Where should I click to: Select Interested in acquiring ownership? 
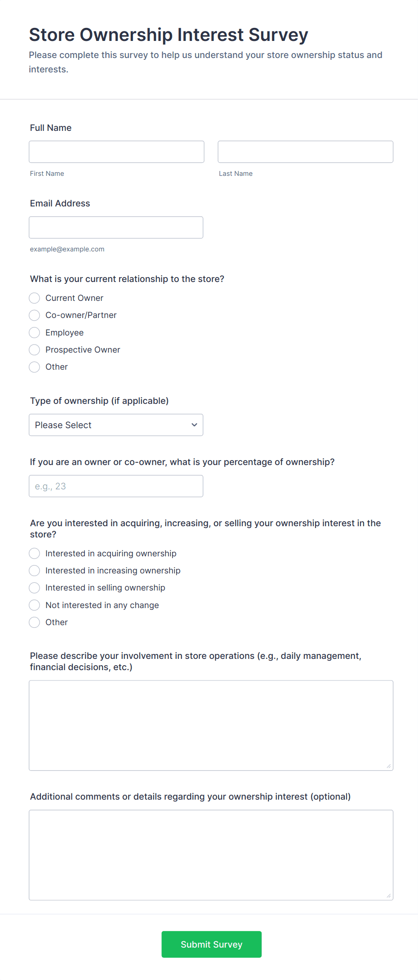35,554
